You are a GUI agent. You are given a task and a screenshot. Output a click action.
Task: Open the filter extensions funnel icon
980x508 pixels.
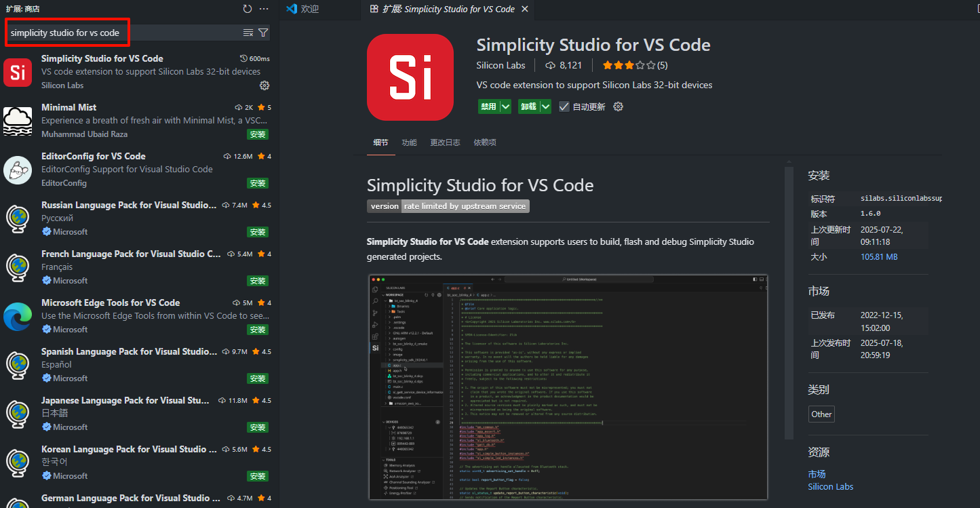pyautogui.click(x=264, y=32)
